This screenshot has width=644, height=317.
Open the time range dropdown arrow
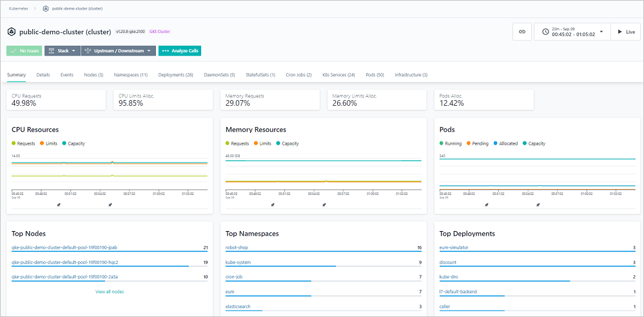[x=601, y=31]
